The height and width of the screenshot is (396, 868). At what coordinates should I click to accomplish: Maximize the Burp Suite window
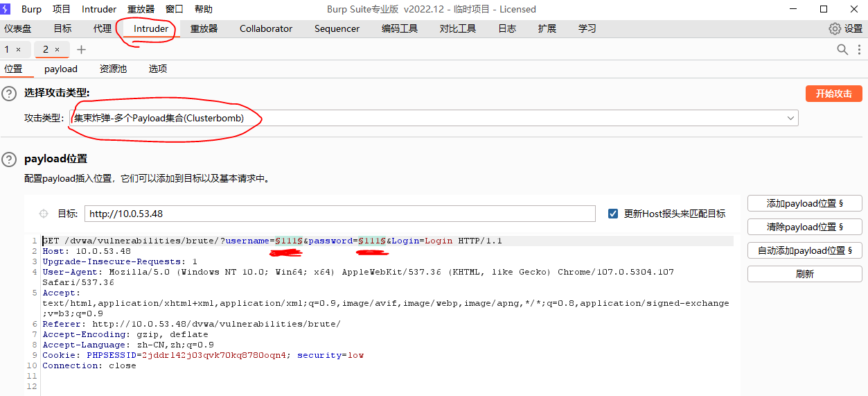pyautogui.click(x=824, y=9)
